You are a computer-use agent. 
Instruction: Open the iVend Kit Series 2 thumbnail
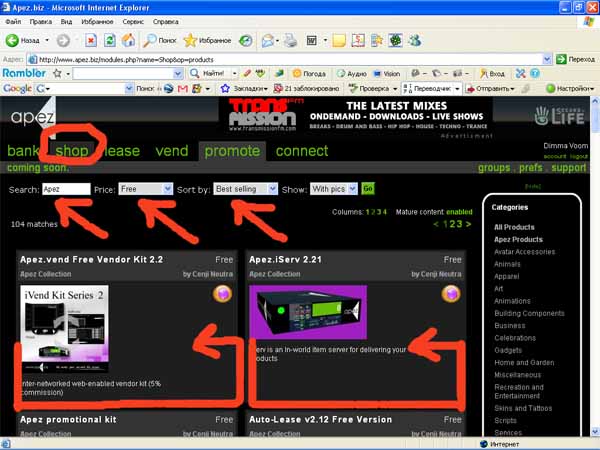coord(64,328)
